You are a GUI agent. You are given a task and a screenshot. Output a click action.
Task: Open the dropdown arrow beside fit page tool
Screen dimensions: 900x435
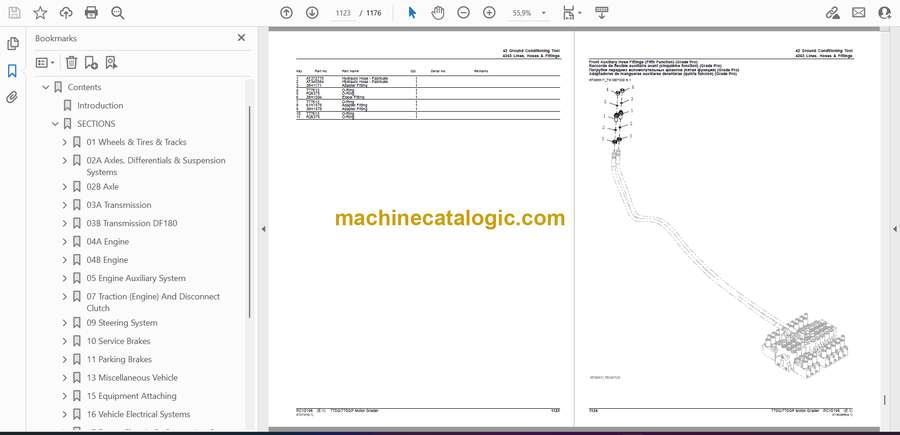[x=580, y=13]
